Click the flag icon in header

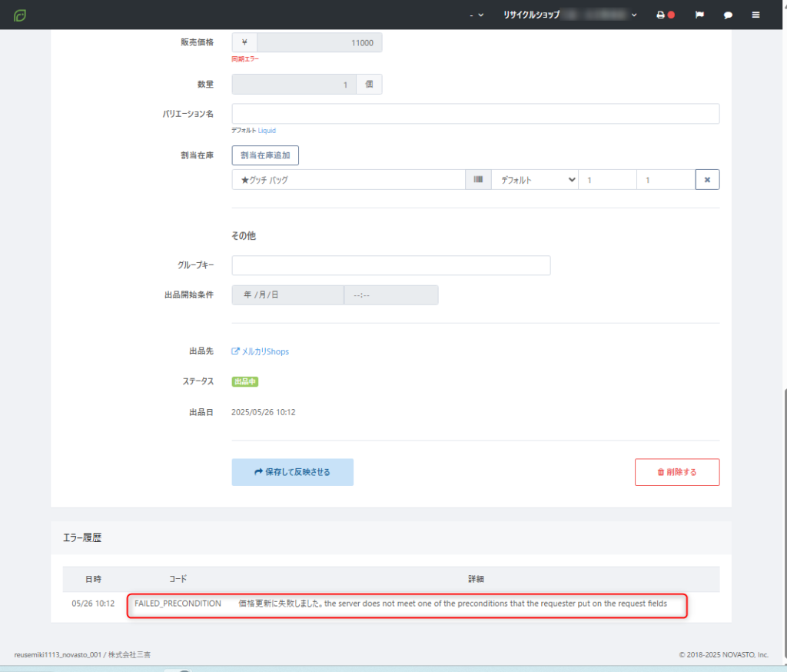pos(699,15)
